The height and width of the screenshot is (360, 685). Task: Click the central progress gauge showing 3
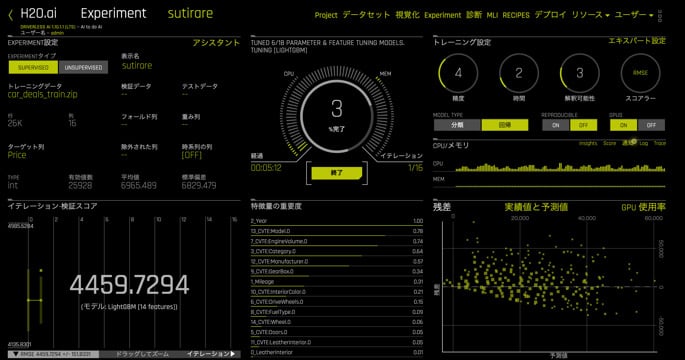(x=336, y=114)
